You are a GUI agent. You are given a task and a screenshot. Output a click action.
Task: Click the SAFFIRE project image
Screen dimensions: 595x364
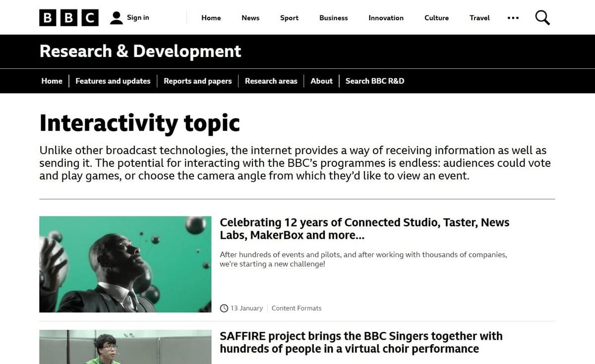pyautogui.click(x=125, y=347)
